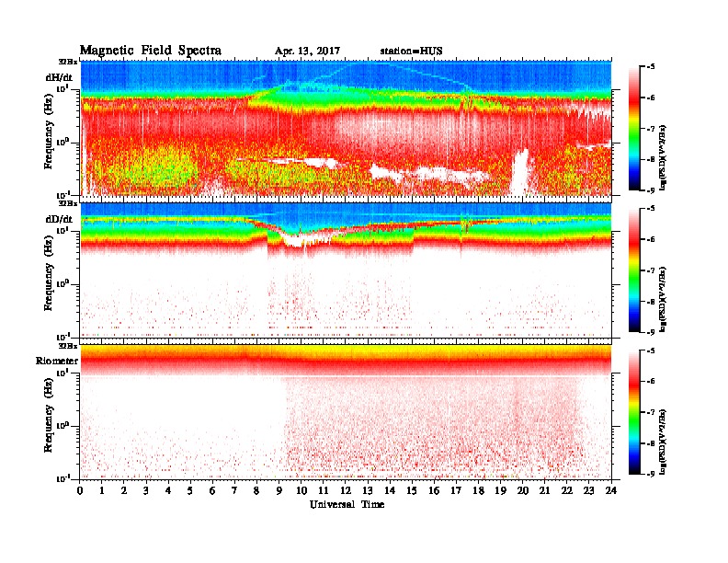Click hour tick label "6" on time axis
Screen dimensions: 728x563
pos(212,491)
